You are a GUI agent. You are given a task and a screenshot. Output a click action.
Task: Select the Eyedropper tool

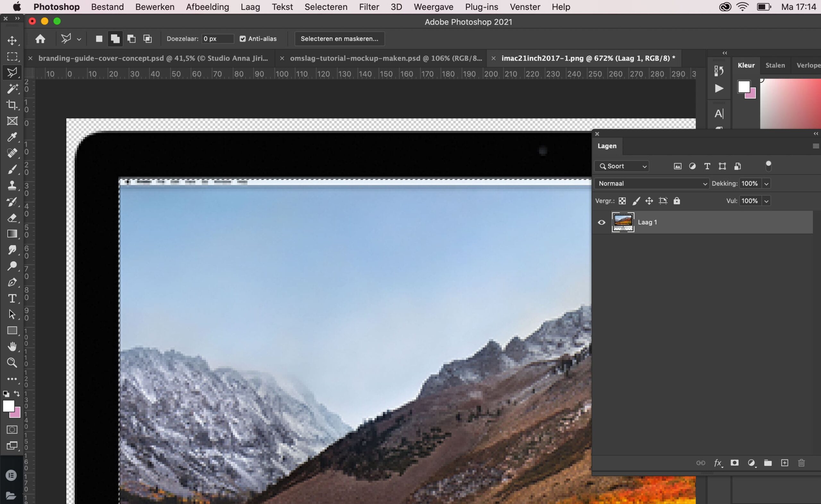(x=12, y=137)
